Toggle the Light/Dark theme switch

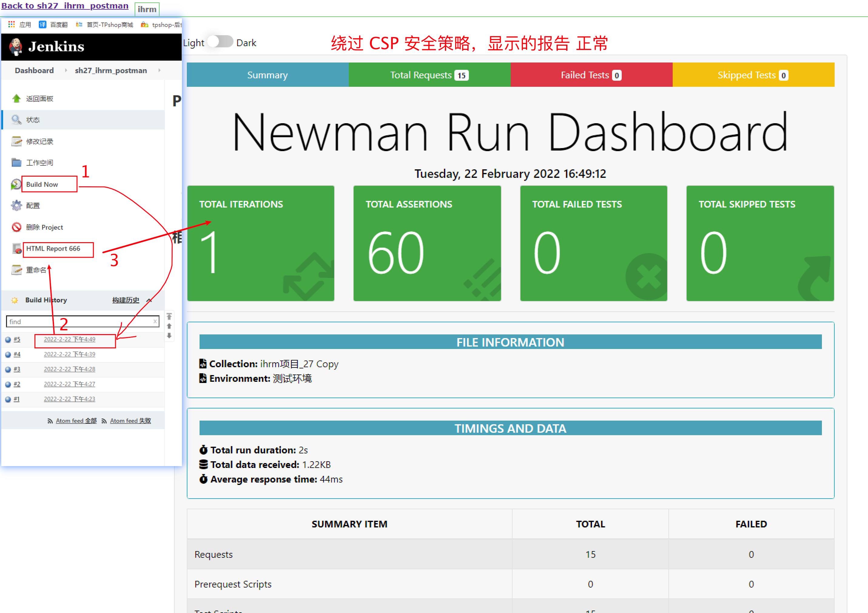(220, 42)
